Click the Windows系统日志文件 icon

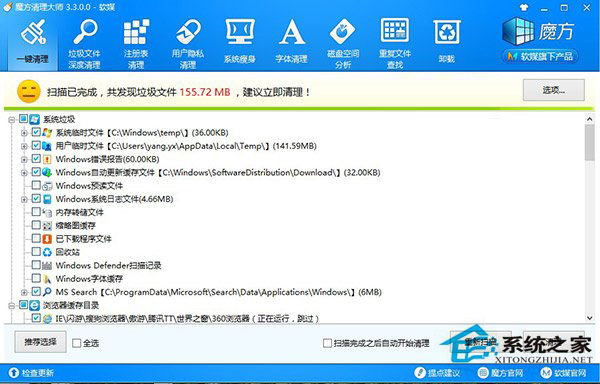coord(47,199)
